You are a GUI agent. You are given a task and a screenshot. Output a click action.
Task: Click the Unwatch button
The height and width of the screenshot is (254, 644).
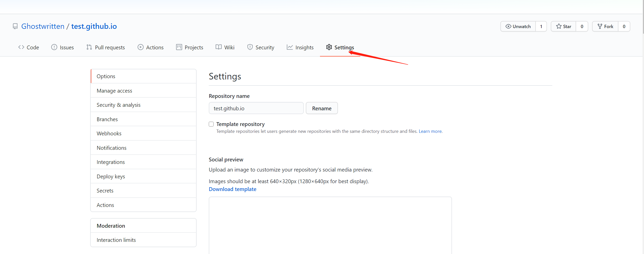click(518, 26)
